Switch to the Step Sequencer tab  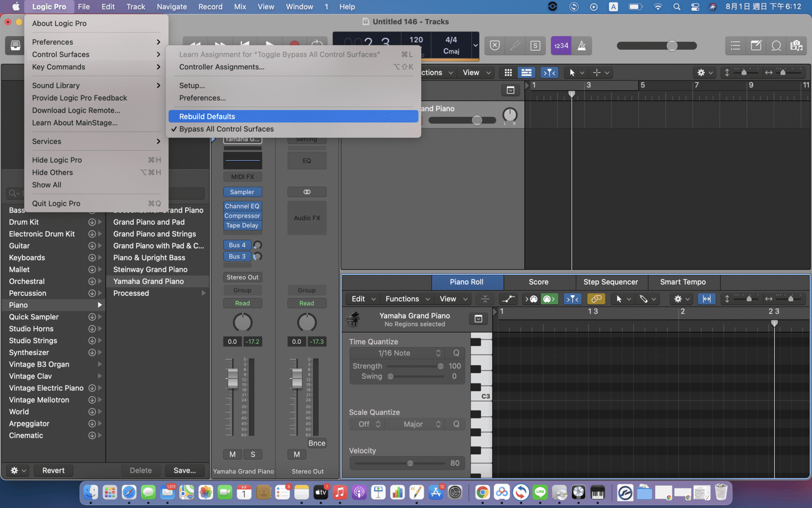click(x=611, y=282)
